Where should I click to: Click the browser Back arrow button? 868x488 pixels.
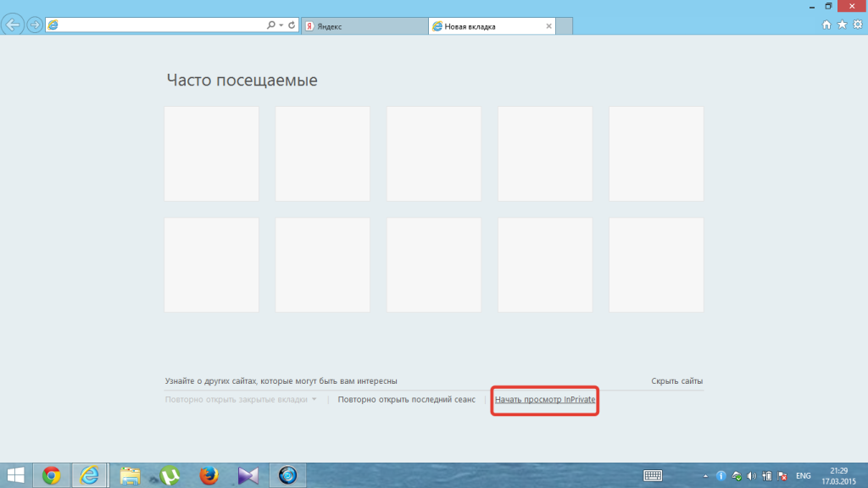14,25
